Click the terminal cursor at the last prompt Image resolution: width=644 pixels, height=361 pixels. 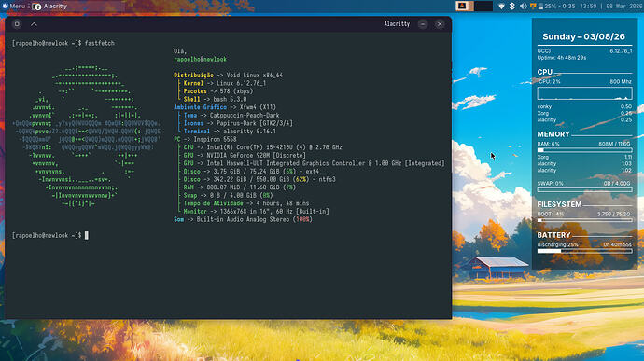point(86,235)
